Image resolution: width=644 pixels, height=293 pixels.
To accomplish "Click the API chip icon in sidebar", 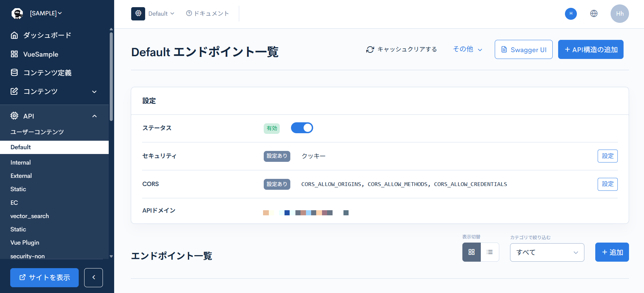I will click(14, 116).
